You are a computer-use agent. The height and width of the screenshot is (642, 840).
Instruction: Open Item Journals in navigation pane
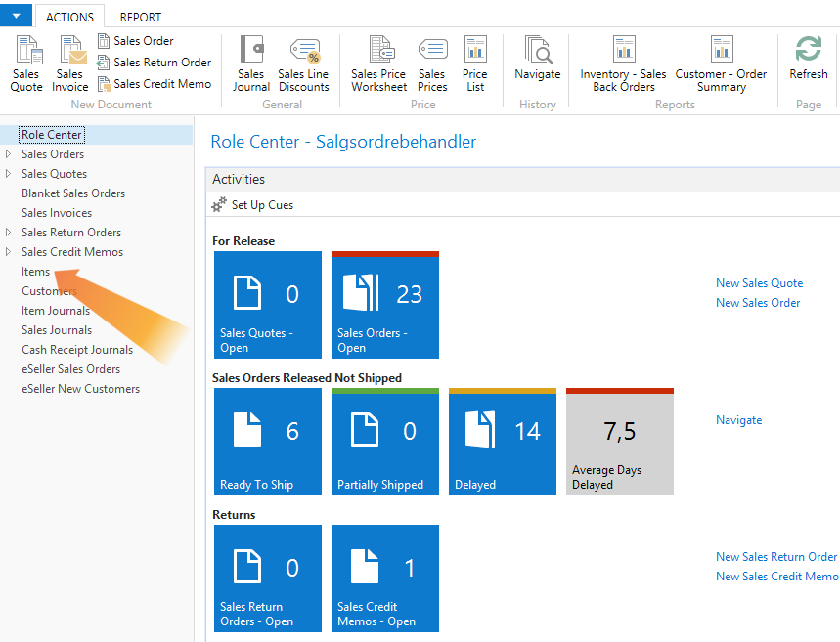pos(56,311)
